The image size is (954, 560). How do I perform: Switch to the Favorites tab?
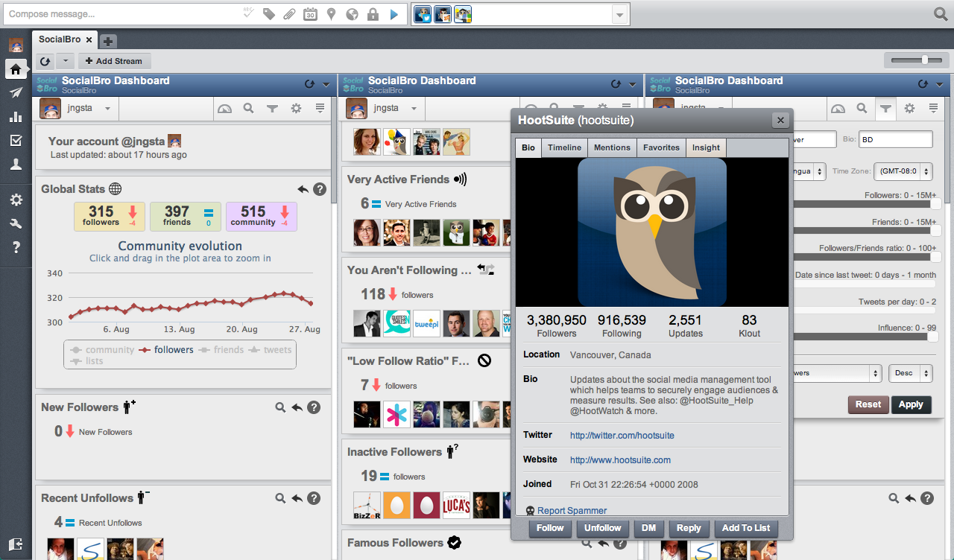click(661, 147)
